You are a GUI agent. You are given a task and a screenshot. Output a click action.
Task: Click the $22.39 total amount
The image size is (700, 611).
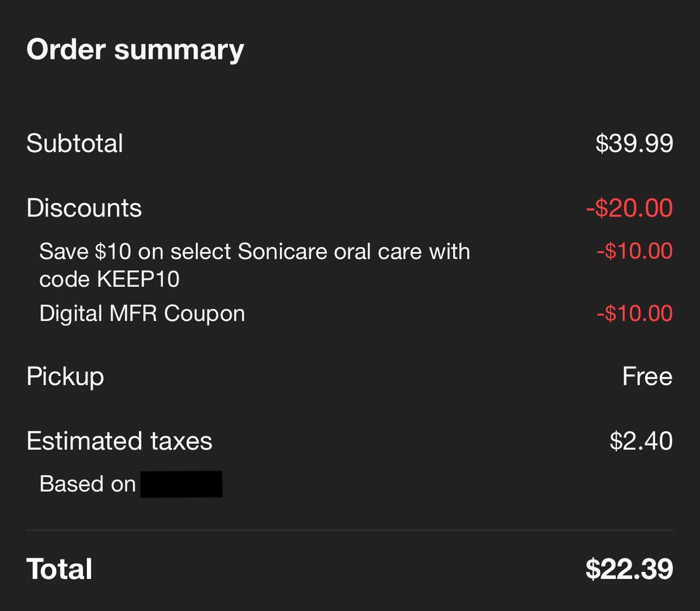click(x=629, y=569)
